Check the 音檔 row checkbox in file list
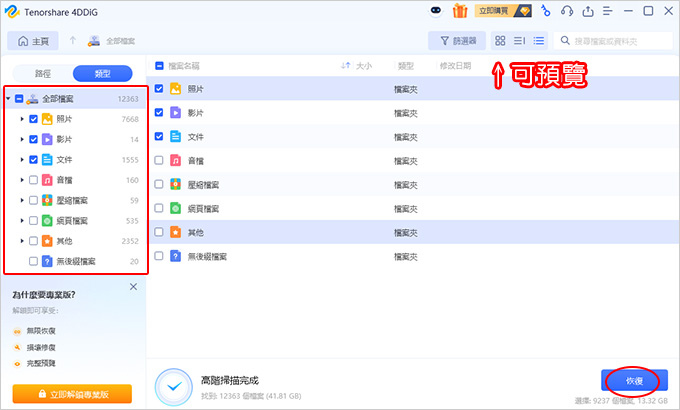 pyautogui.click(x=159, y=161)
